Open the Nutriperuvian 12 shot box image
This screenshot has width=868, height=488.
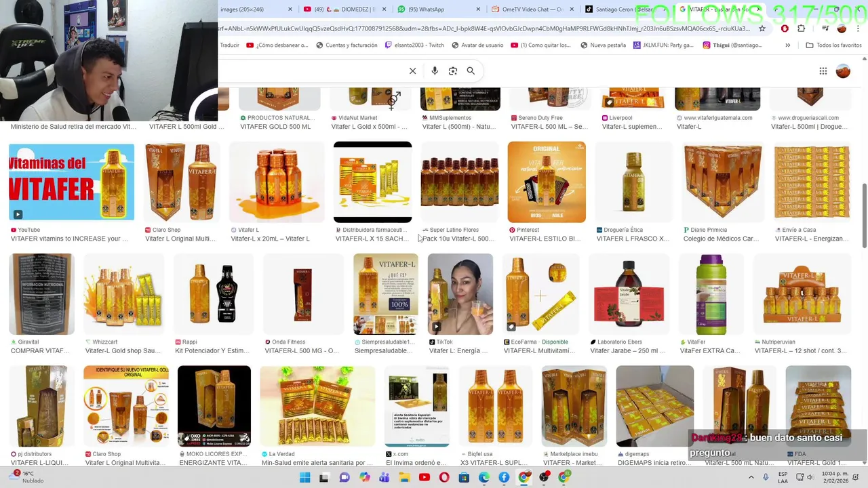[802, 294]
